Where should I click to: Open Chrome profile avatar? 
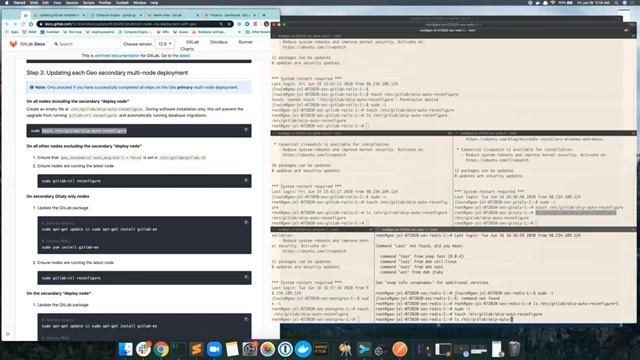pyautogui.click(x=267, y=24)
